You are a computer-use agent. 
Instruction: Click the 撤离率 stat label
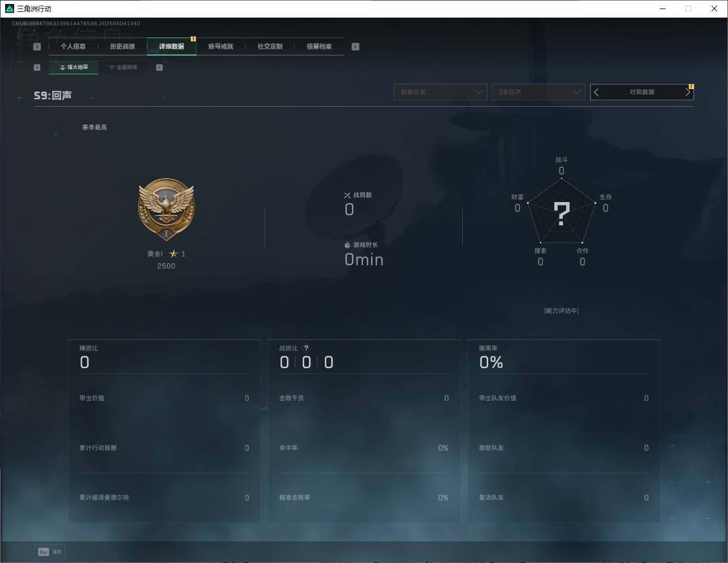point(488,348)
